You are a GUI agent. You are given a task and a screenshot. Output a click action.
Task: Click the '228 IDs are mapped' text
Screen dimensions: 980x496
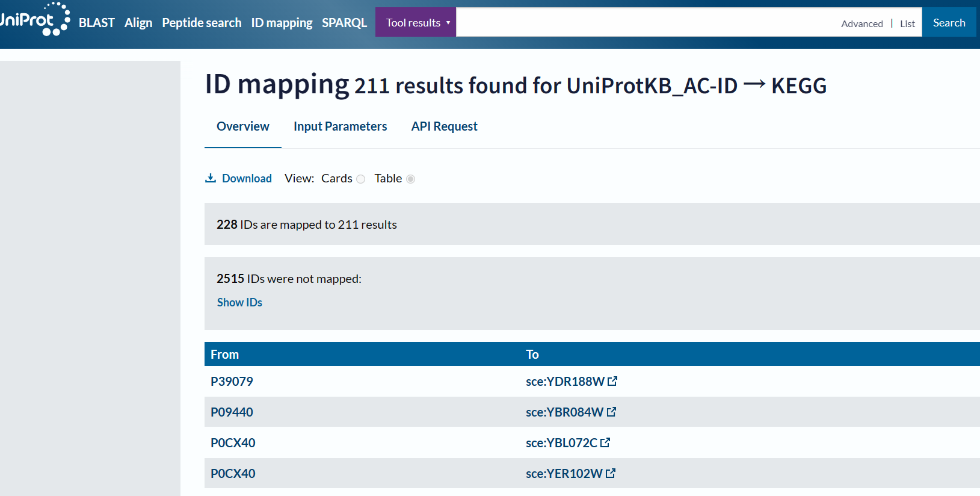(307, 225)
